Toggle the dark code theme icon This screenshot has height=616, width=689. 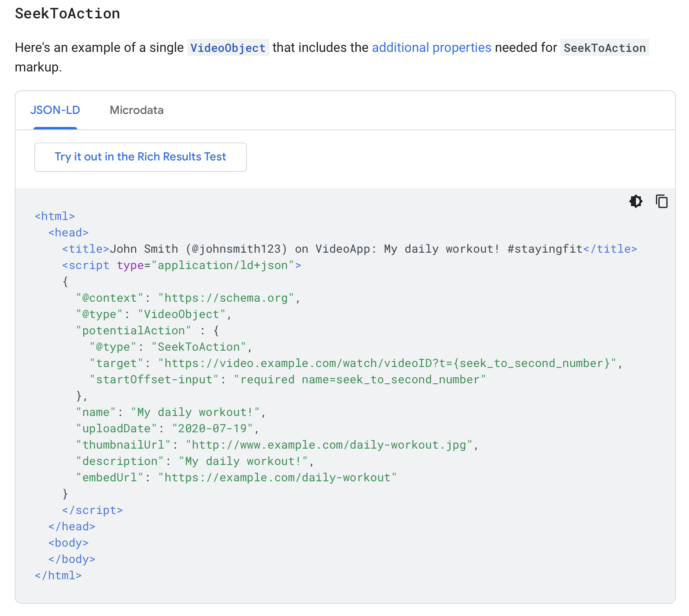pyautogui.click(x=636, y=201)
